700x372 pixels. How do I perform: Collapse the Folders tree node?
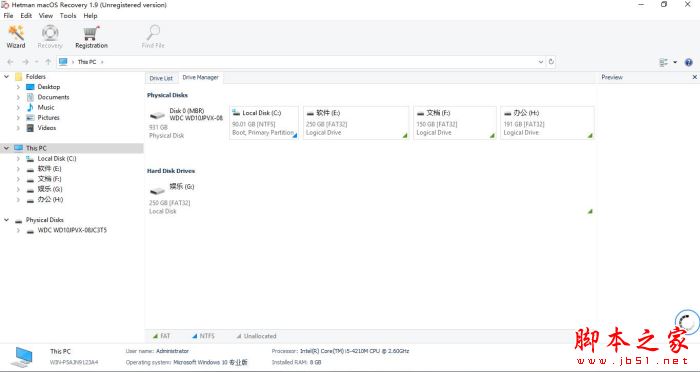(x=7, y=77)
